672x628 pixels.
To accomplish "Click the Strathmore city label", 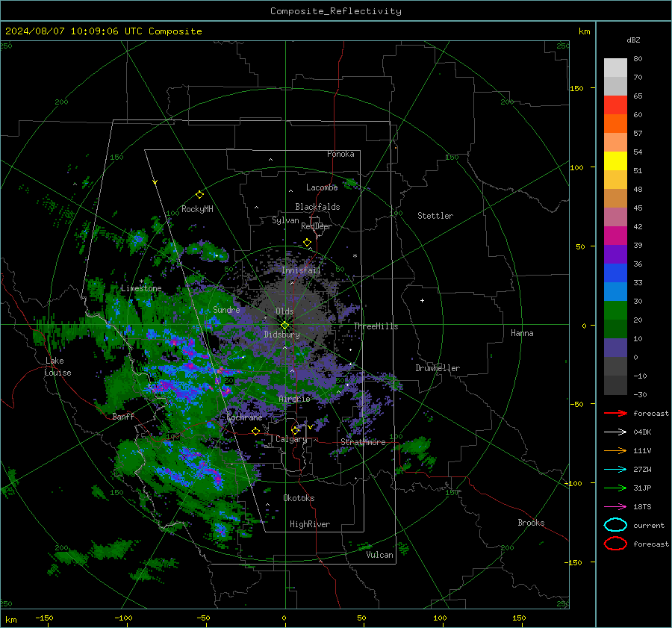I will 363,442.
